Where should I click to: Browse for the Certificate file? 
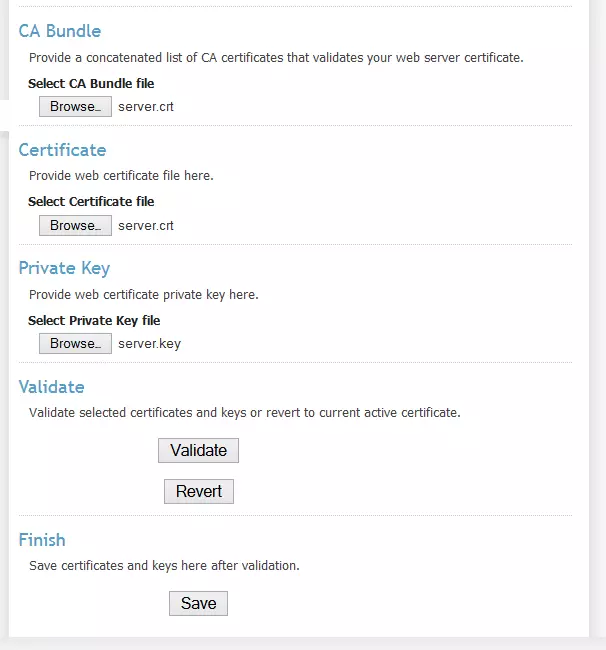75,226
